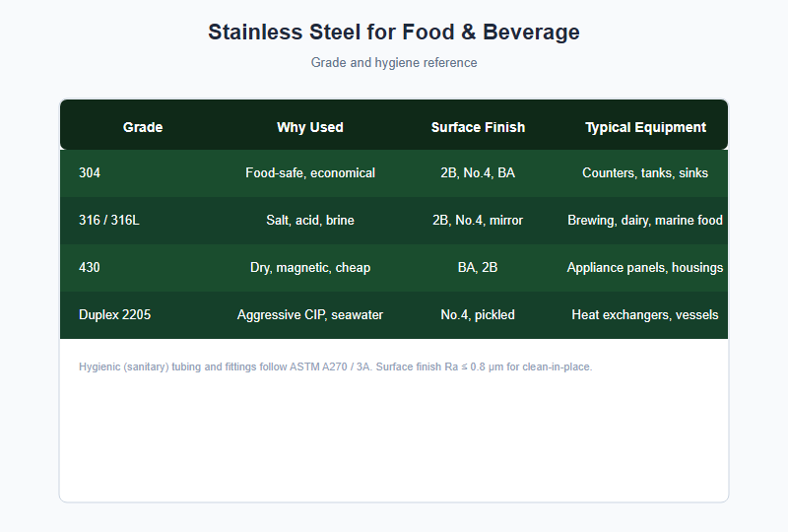Click the 'Why Used' column header
The width and height of the screenshot is (788, 532).
point(310,127)
